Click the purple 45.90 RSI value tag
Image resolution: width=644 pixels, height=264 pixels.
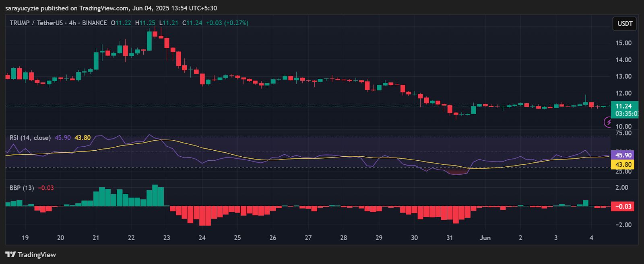pos(623,155)
